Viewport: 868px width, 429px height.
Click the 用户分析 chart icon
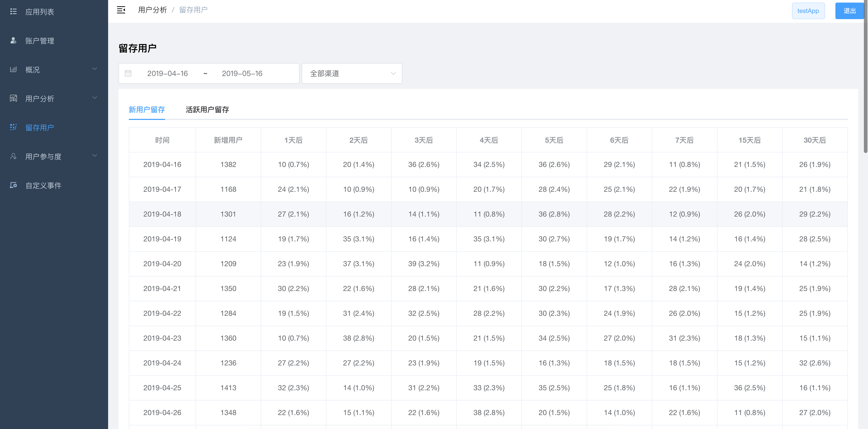pos(13,98)
